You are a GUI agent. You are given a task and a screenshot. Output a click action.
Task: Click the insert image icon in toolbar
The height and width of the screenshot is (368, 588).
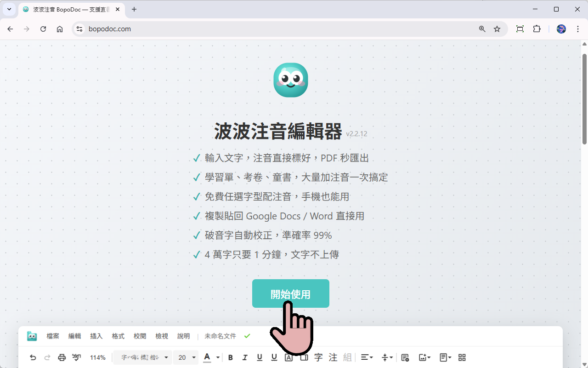[x=424, y=357]
